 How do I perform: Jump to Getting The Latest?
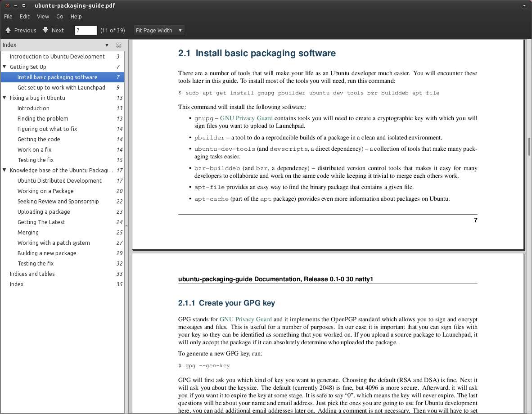click(x=63, y=222)
